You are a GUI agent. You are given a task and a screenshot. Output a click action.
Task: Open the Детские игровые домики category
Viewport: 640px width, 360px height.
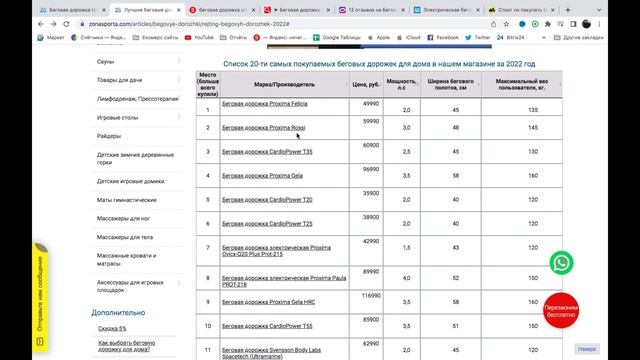pyautogui.click(x=130, y=181)
